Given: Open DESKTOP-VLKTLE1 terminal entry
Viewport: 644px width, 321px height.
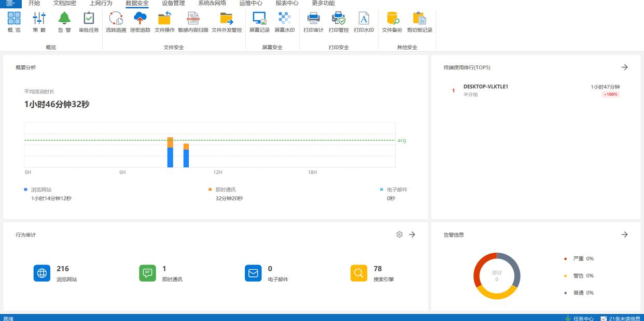Looking at the screenshot, I should pyautogui.click(x=485, y=87).
